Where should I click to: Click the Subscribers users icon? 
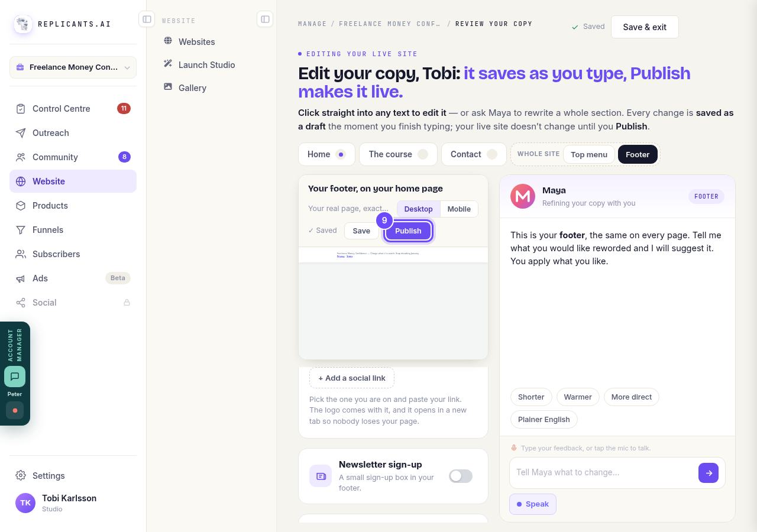point(21,254)
